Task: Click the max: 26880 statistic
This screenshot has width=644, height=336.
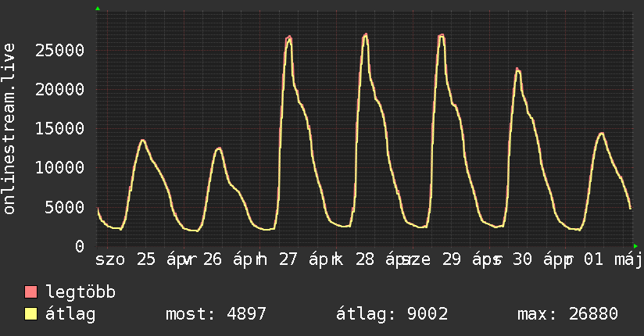Action: tap(567, 314)
